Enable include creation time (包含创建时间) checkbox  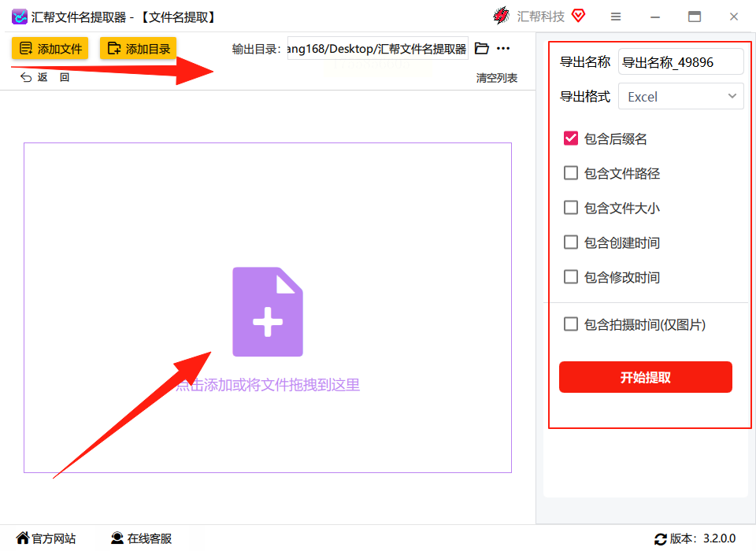point(571,242)
